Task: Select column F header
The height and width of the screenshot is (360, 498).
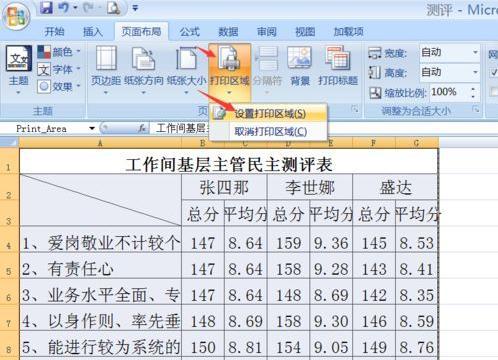Action: (x=374, y=143)
